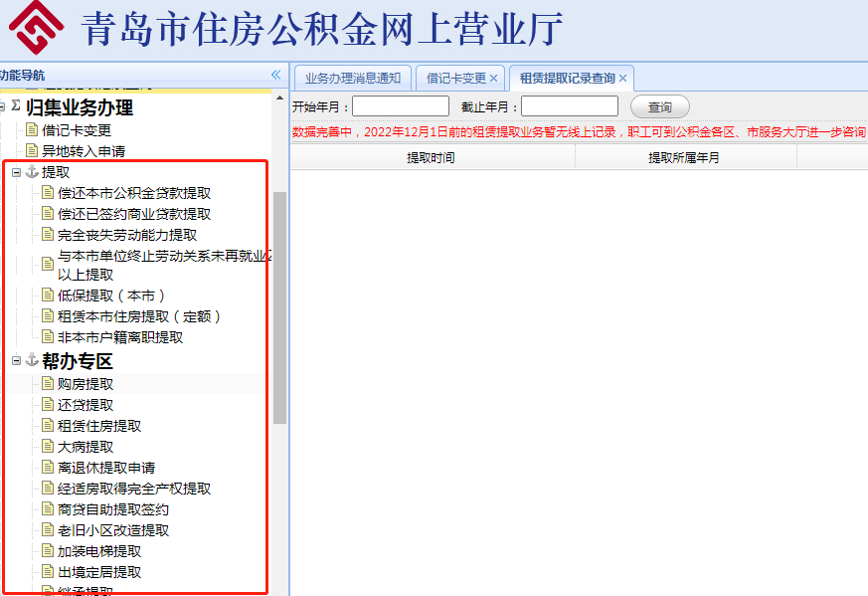Click the anchor icon next to 帮办专区
The height and width of the screenshot is (596, 868).
pos(32,360)
